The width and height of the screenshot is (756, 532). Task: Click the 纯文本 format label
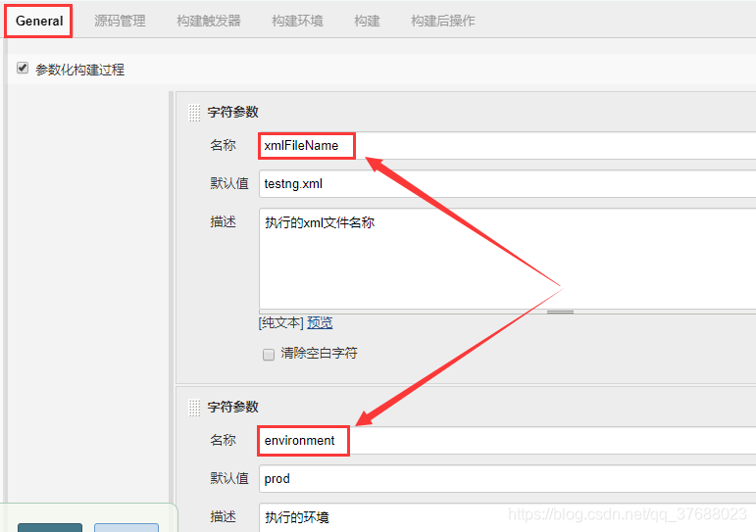click(x=281, y=322)
